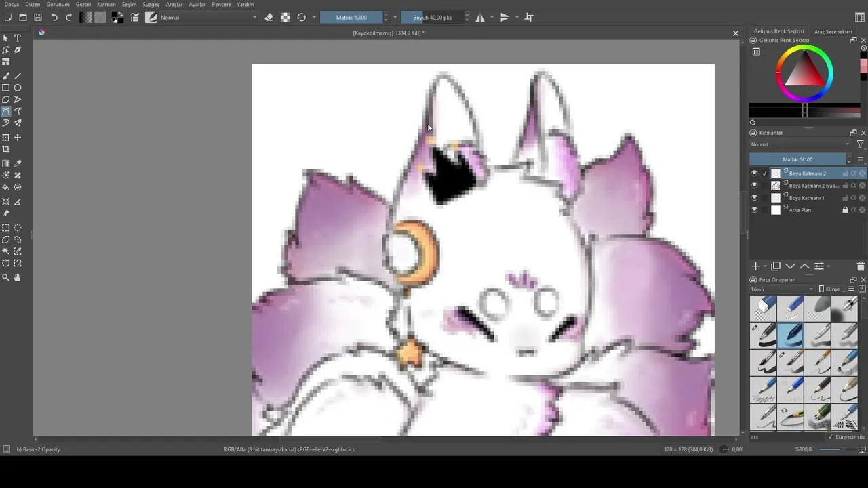Viewport: 868px width, 488px height.
Task: Toggle preserve alpha in the toolbar
Action: (x=285, y=18)
